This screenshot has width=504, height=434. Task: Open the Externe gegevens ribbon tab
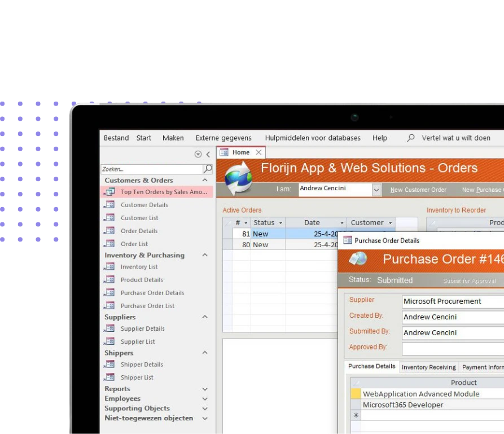[x=223, y=138]
